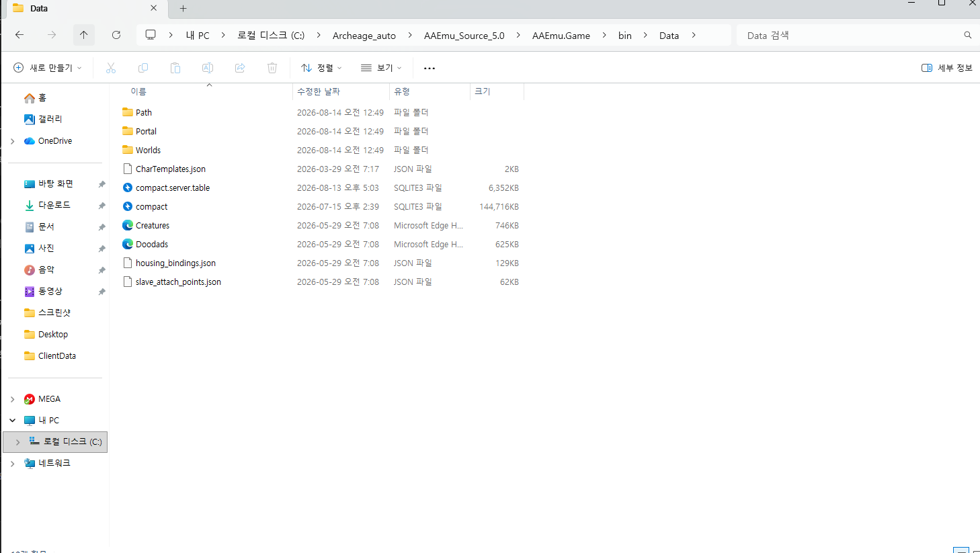Click the Rename toolbar icon

[x=208, y=68]
